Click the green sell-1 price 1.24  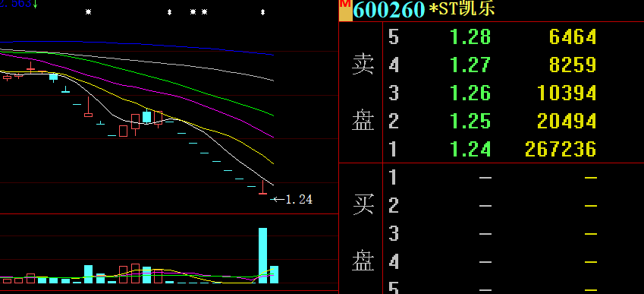[x=470, y=149]
